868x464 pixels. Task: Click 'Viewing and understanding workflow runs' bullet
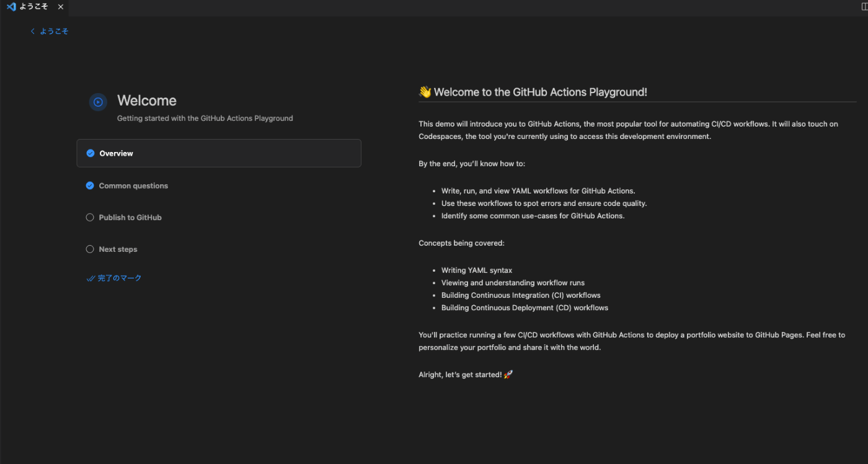coord(513,283)
